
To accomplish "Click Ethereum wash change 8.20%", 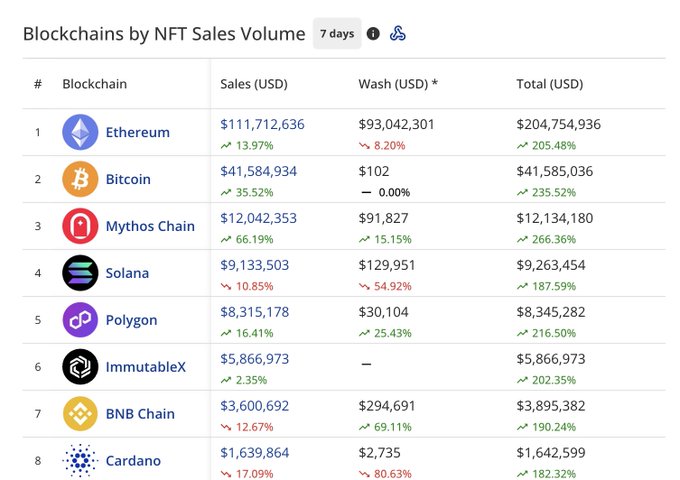I will [x=382, y=145].
